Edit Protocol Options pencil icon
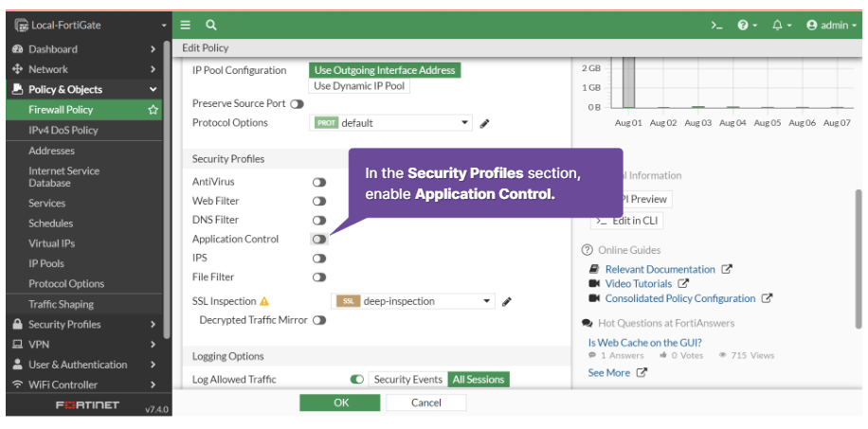 click(x=484, y=123)
